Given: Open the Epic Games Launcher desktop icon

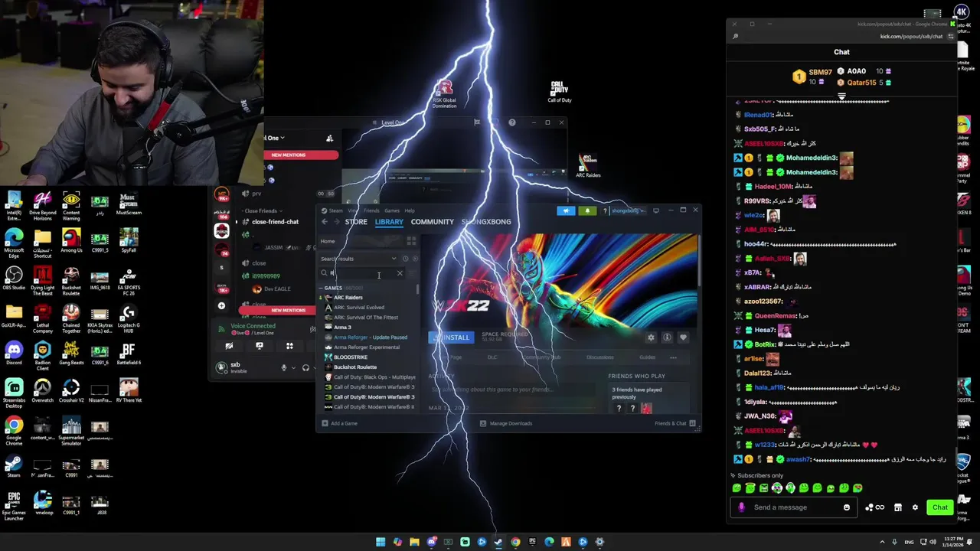Looking at the screenshot, I should tap(14, 506).
